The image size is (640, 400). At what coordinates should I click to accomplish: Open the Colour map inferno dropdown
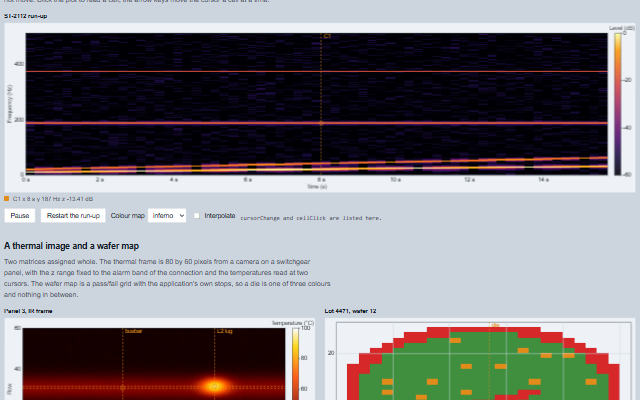point(167,216)
